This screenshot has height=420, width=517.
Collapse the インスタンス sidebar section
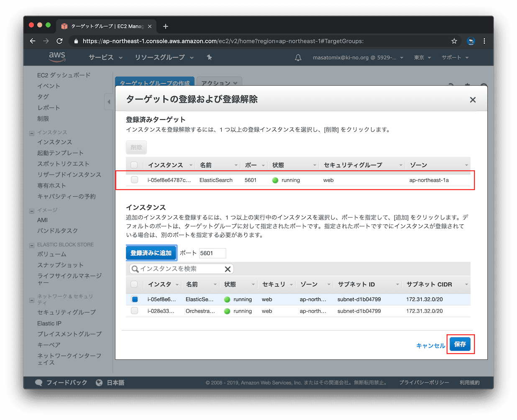32,133
